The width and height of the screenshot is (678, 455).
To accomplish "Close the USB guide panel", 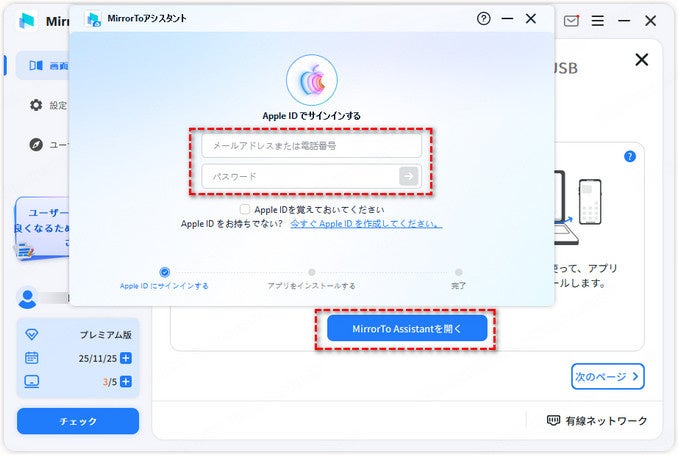I will [x=642, y=59].
